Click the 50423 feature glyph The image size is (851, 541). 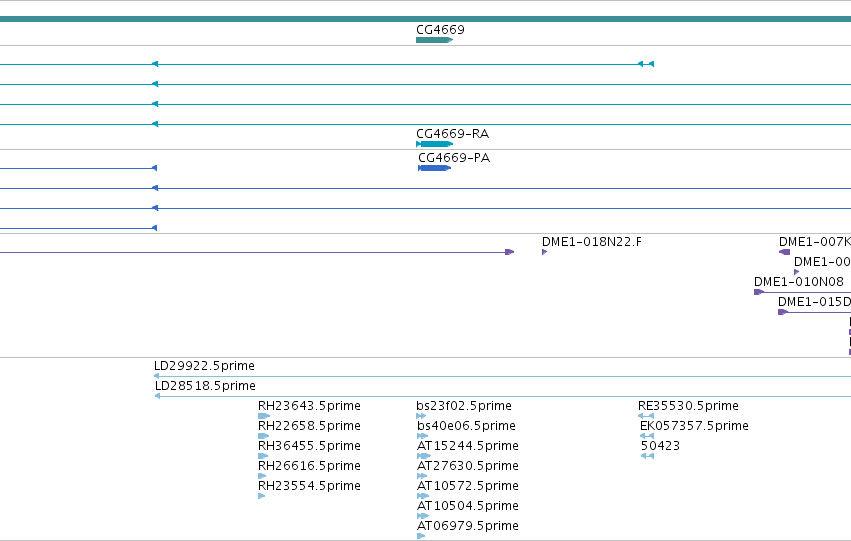click(647, 456)
